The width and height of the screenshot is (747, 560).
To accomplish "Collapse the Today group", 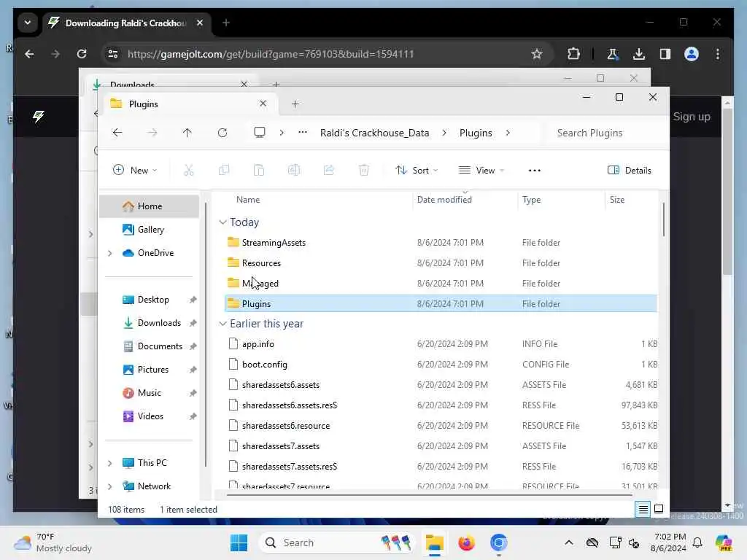I will (222, 222).
